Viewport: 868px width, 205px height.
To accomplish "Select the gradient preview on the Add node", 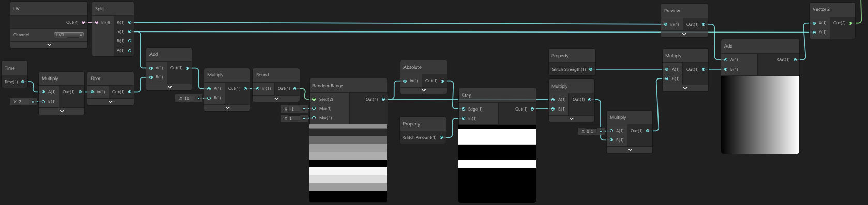I will [x=760, y=115].
